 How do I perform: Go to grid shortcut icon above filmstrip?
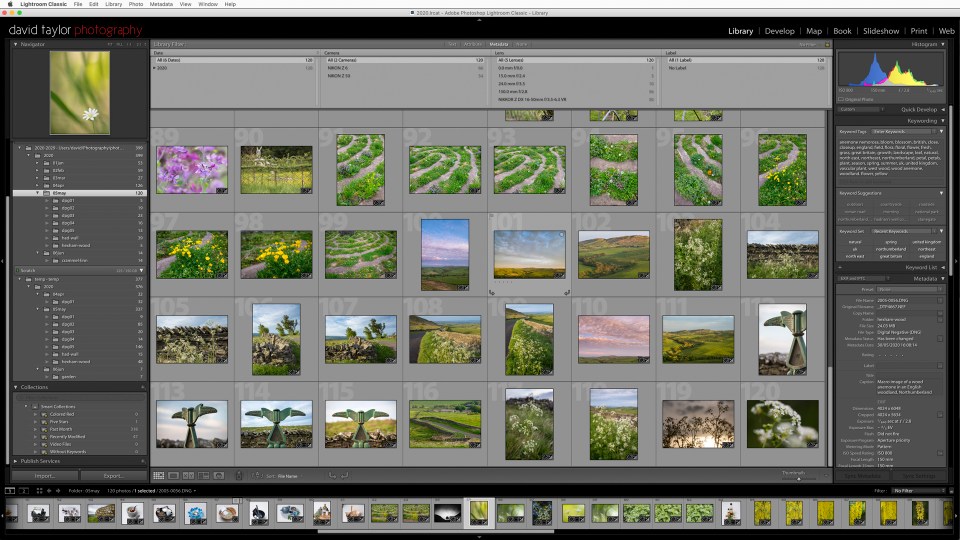point(39,490)
